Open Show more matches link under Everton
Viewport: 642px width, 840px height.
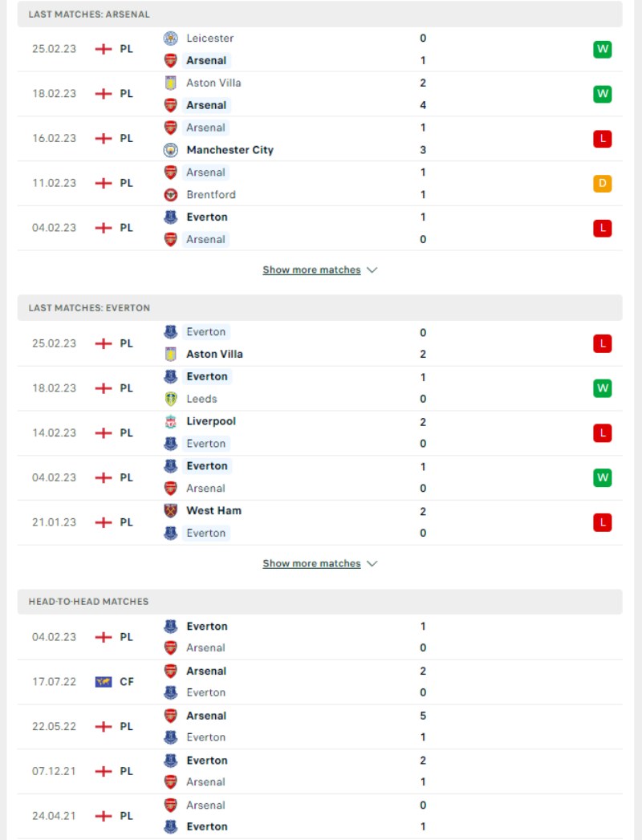311,563
